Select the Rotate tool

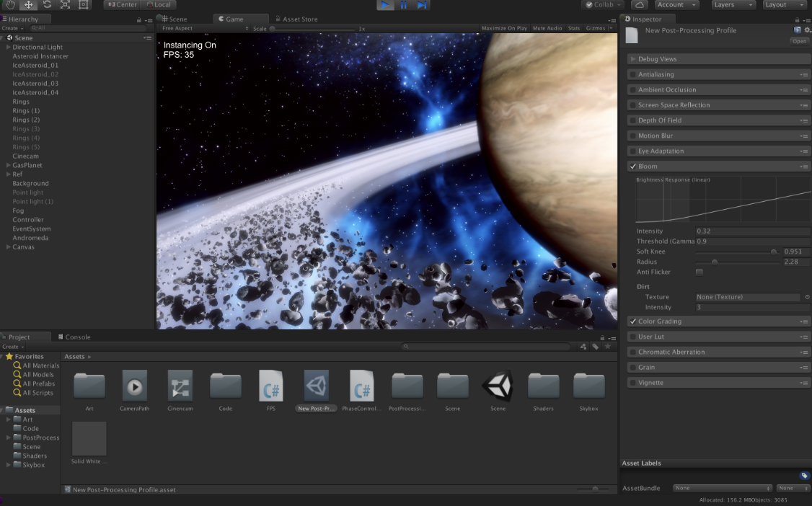pyautogui.click(x=47, y=4)
